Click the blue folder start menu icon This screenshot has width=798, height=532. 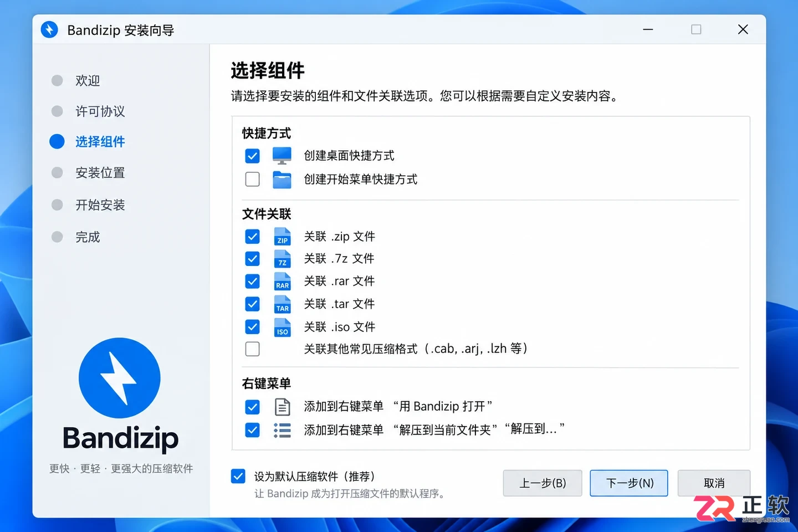282,180
